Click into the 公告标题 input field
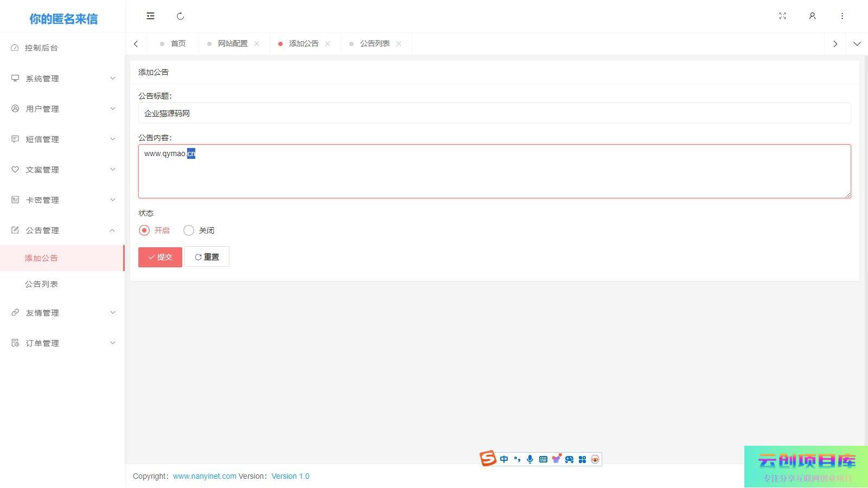This screenshot has width=868, height=488. [494, 113]
